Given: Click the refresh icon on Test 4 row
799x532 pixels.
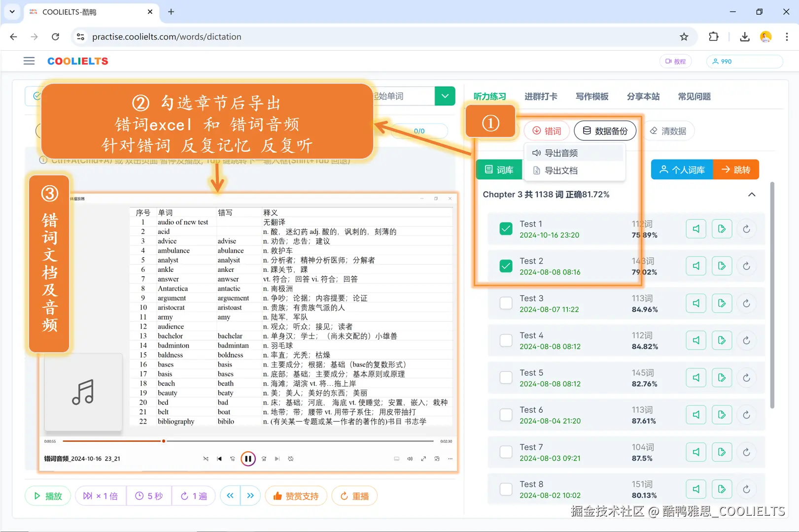Looking at the screenshot, I should point(747,340).
